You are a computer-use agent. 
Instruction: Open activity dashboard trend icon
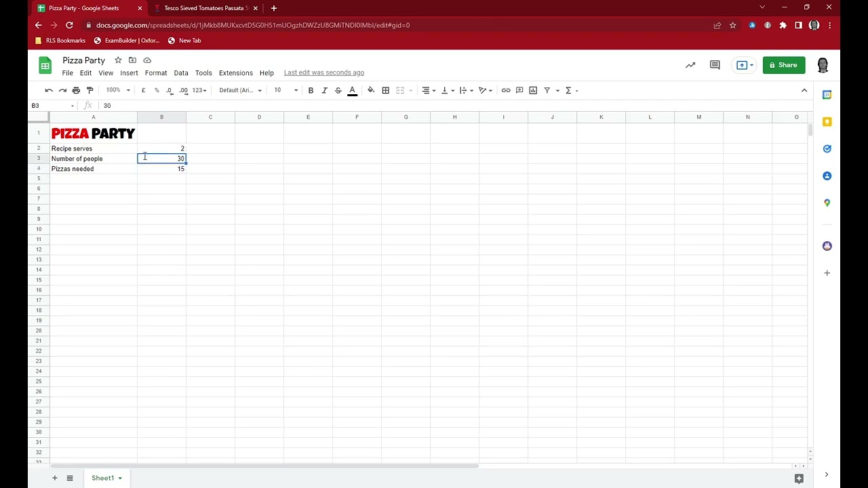(690, 65)
